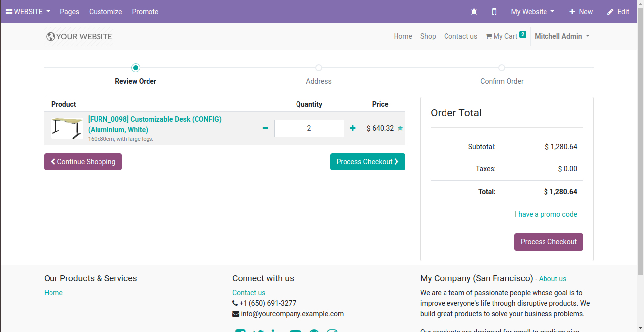This screenshot has height=332, width=644.
Task: Click the bold Total amount value
Action: (560, 192)
